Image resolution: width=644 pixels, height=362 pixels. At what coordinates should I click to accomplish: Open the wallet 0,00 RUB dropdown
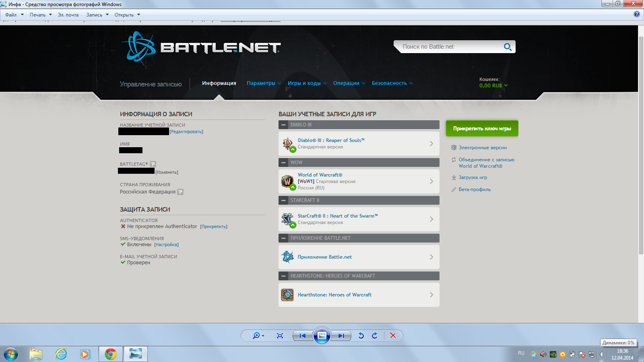[x=493, y=85]
